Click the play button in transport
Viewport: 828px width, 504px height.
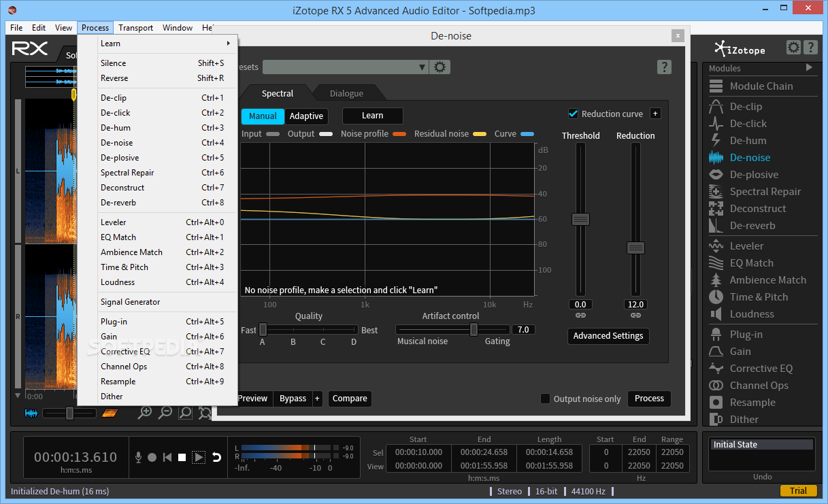pos(199,458)
